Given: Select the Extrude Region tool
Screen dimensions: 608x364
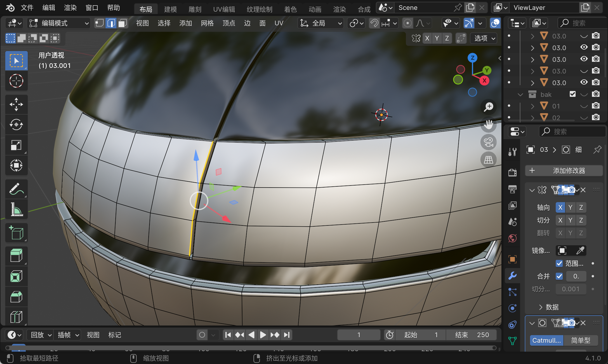Looking at the screenshot, I should pyautogui.click(x=16, y=256).
